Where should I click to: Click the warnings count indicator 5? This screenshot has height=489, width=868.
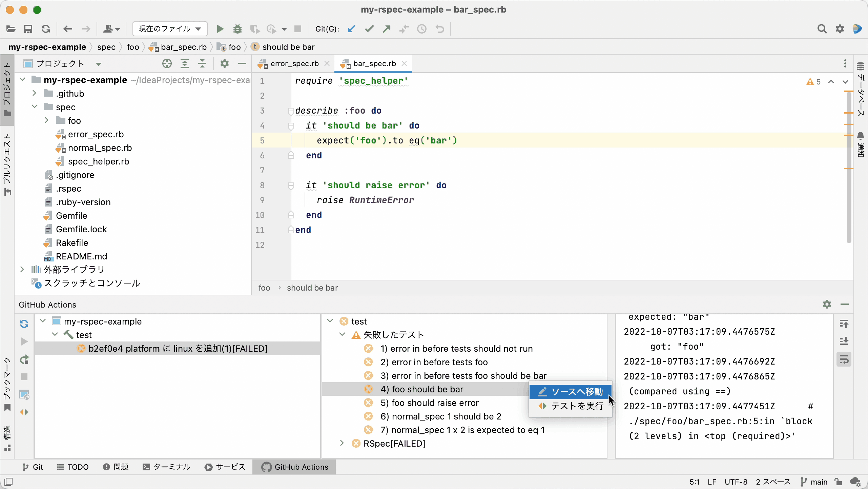[813, 81]
